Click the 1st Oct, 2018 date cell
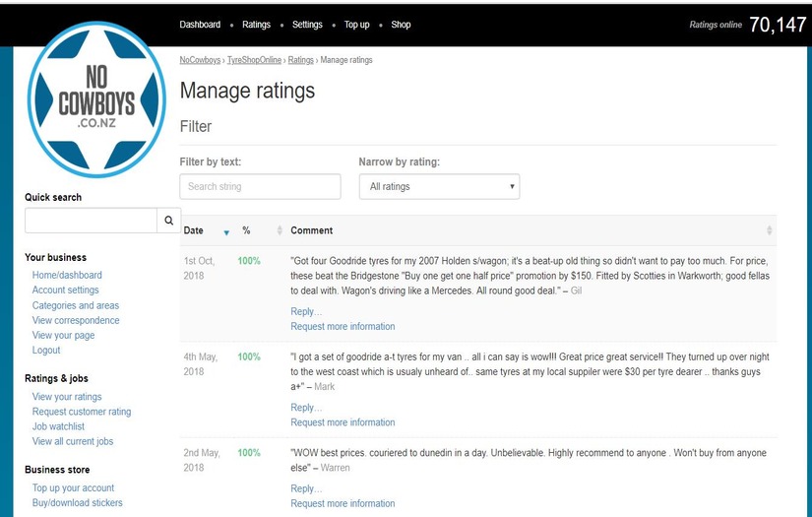This screenshot has height=517, width=812. 199,268
